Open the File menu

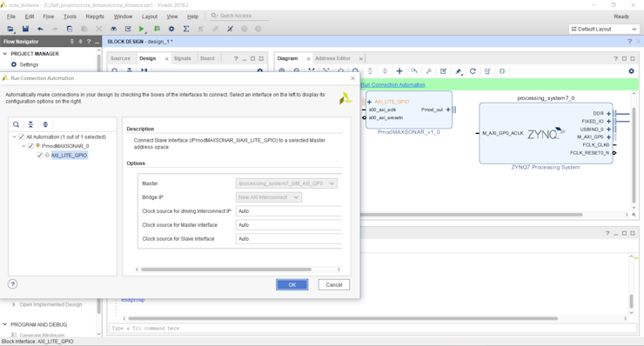[x=11, y=17]
